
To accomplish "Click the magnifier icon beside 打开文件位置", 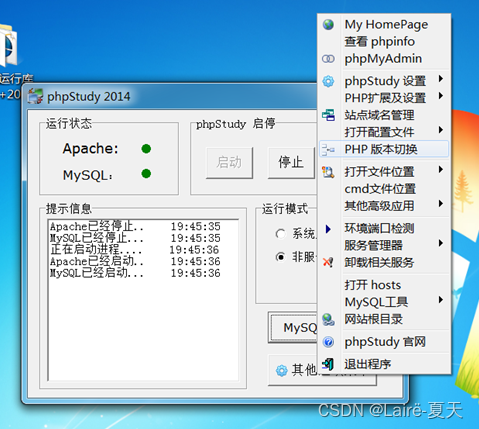I will click(328, 172).
